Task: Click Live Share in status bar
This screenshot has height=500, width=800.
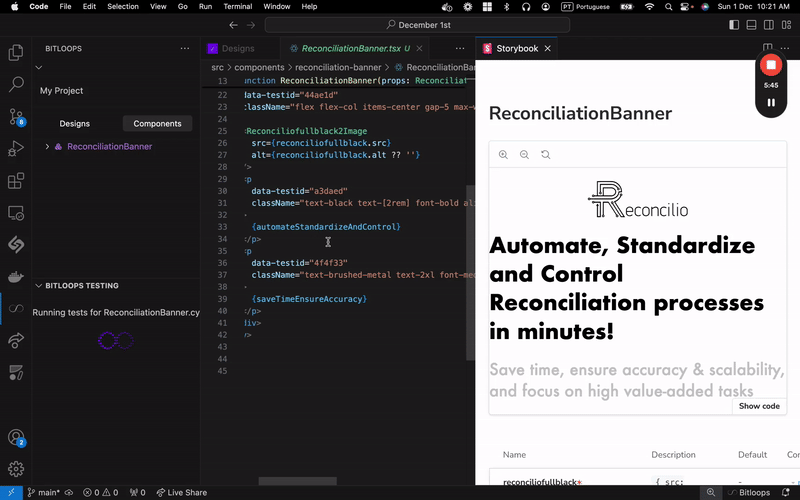Action: click(181, 492)
